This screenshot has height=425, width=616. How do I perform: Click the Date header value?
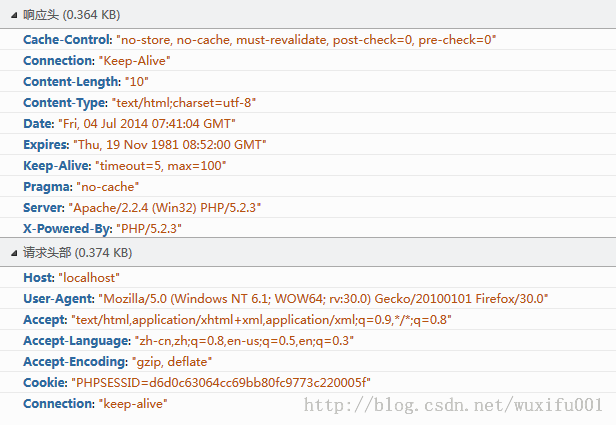coord(147,124)
